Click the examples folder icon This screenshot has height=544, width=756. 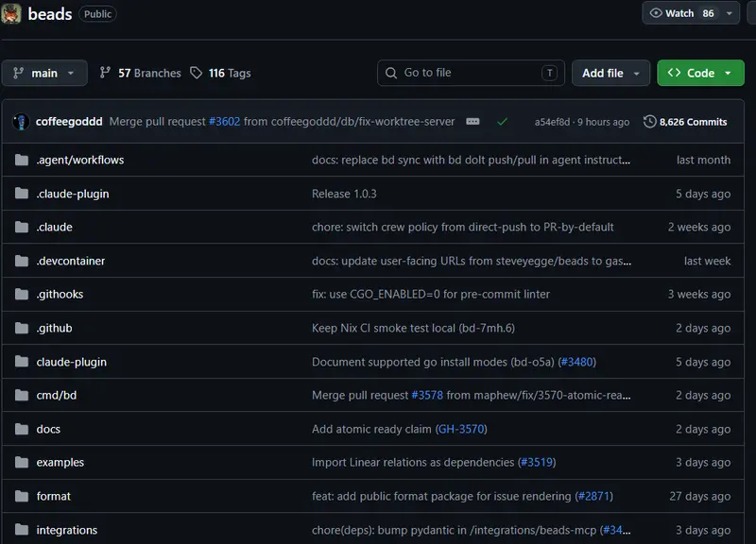pos(22,462)
